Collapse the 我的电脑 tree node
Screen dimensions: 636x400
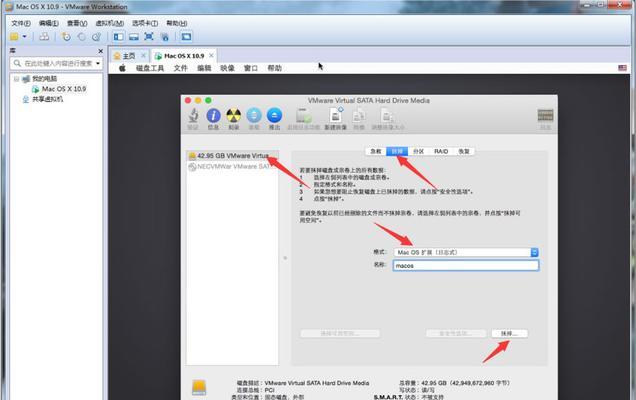(x=16, y=79)
